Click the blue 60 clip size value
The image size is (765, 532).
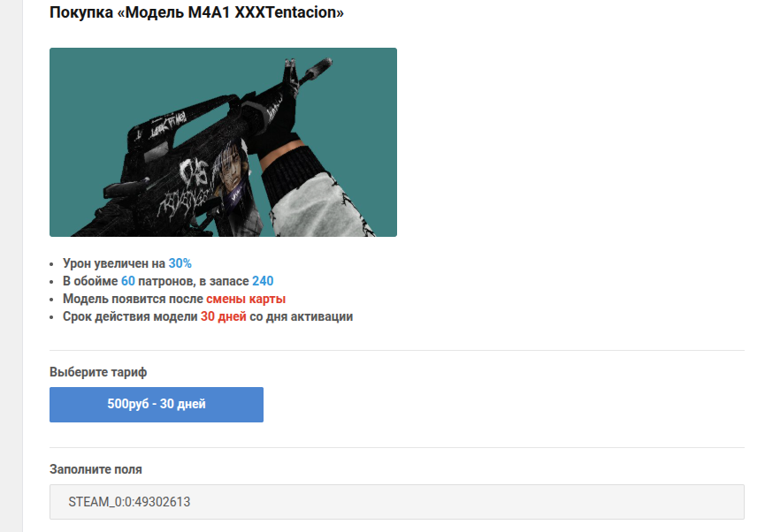pyautogui.click(x=128, y=281)
